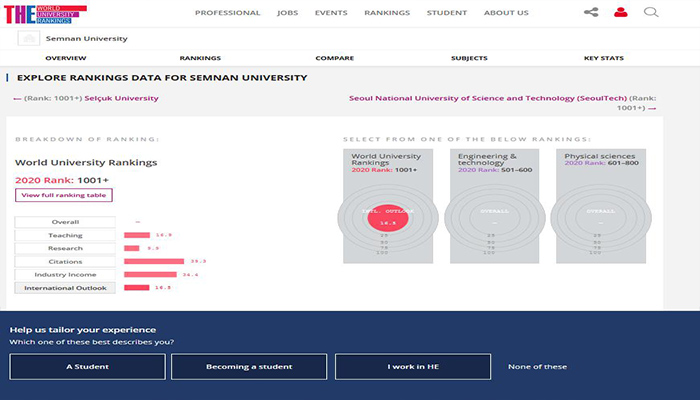This screenshot has height=400, width=700.
Task: Switch to the SUBJECTS tab
Action: click(469, 58)
